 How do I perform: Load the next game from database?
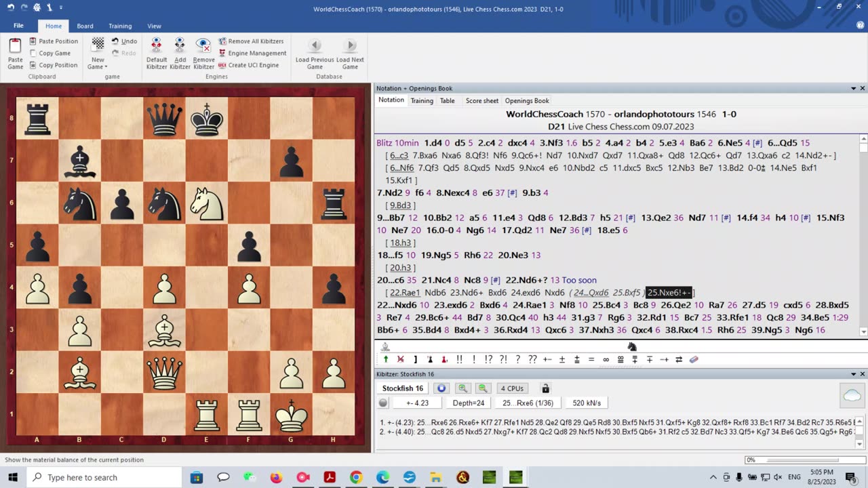tap(350, 54)
